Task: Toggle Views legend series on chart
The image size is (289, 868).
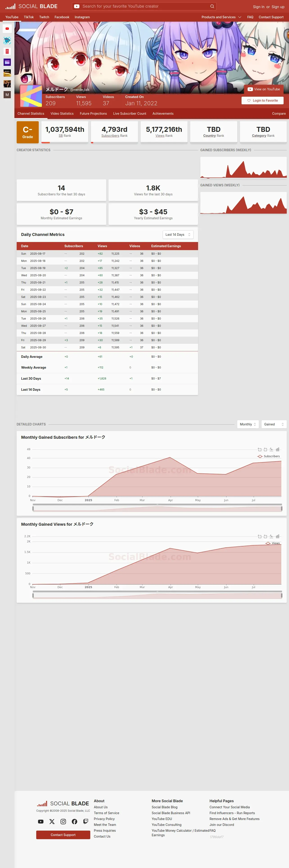Action: click(x=273, y=543)
